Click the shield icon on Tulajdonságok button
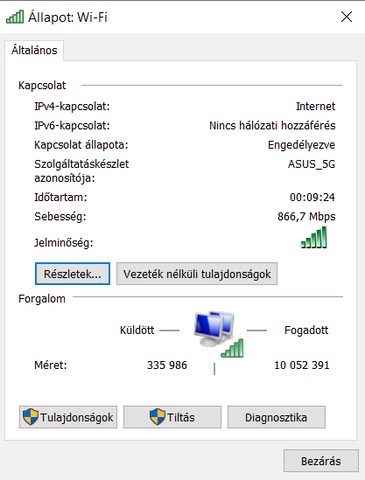 pos(30,417)
